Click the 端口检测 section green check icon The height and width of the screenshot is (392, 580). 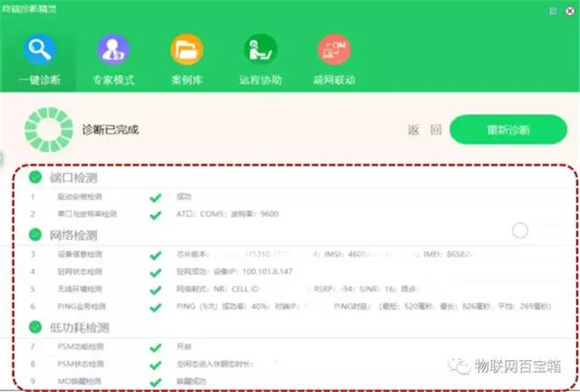[35, 177]
